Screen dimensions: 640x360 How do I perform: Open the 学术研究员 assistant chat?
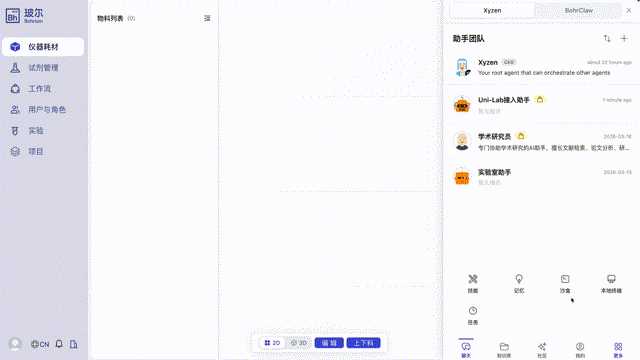point(542,141)
